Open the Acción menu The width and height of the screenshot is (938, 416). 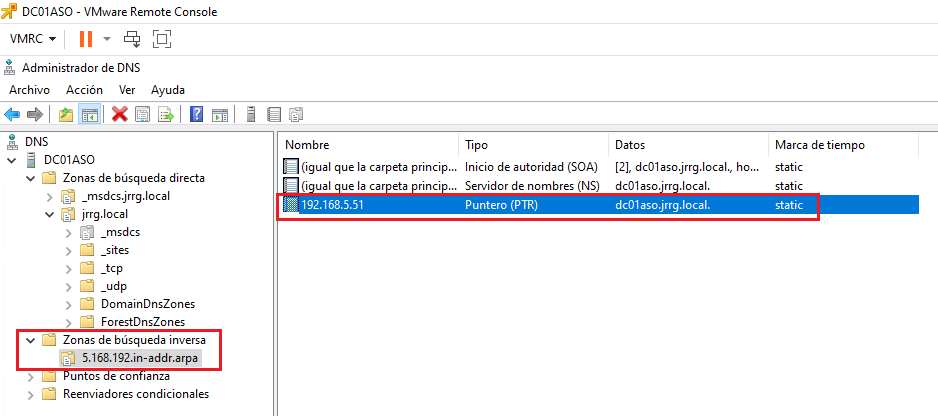(x=84, y=90)
